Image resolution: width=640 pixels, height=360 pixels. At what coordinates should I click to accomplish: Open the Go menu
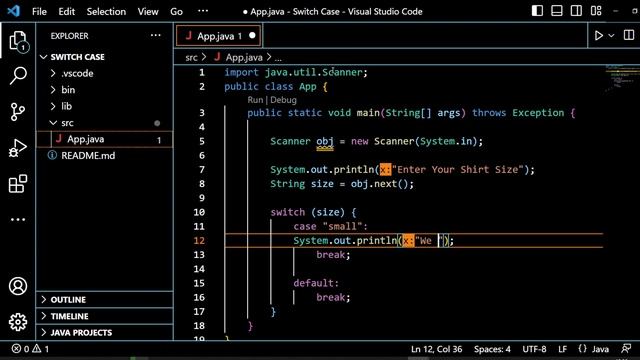[176, 11]
